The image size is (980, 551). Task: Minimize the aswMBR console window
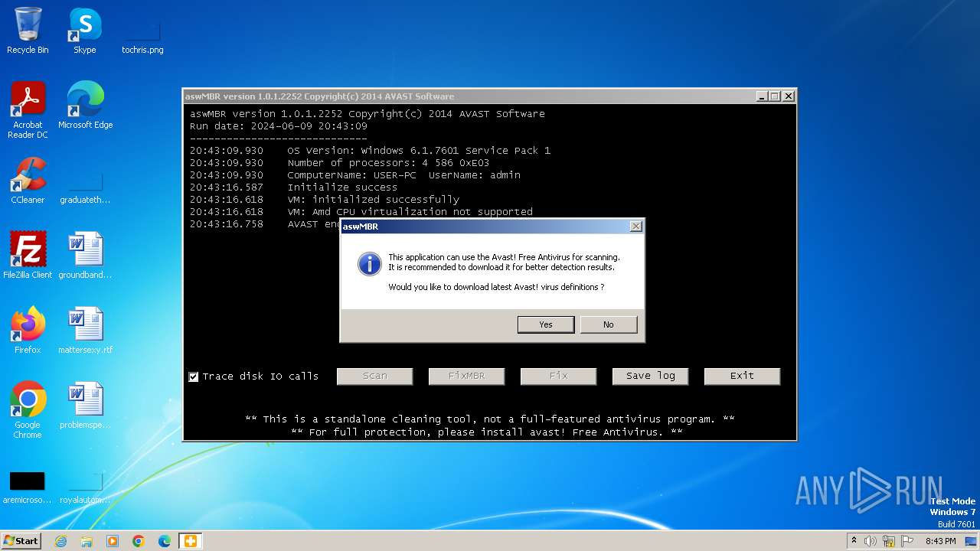(761, 96)
